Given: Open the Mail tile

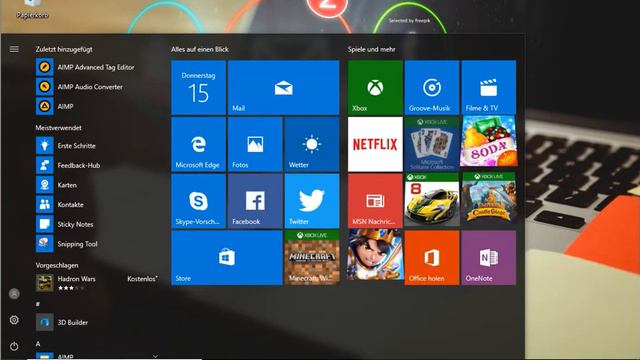Looking at the screenshot, I should [x=284, y=87].
